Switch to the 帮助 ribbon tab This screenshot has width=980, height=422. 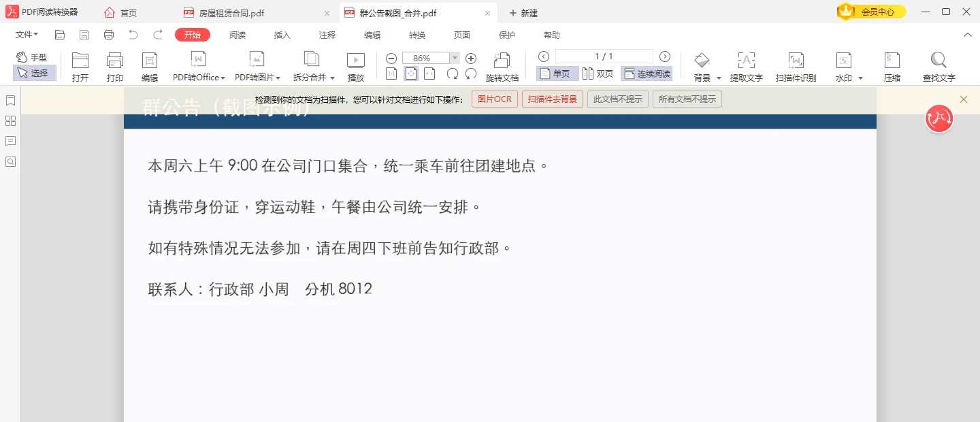pyautogui.click(x=552, y=35)
